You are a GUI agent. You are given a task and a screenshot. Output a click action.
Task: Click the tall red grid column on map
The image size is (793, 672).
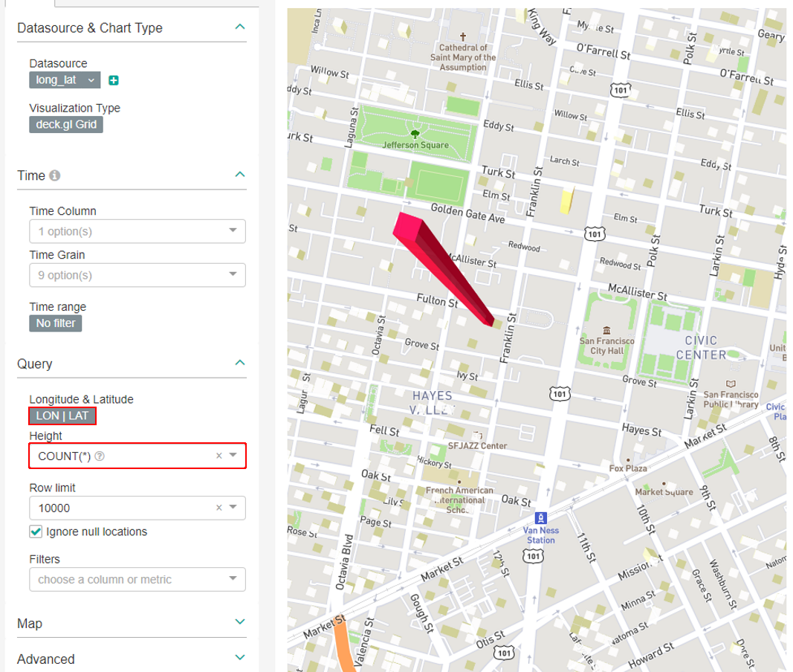click(x=446, y=268)
